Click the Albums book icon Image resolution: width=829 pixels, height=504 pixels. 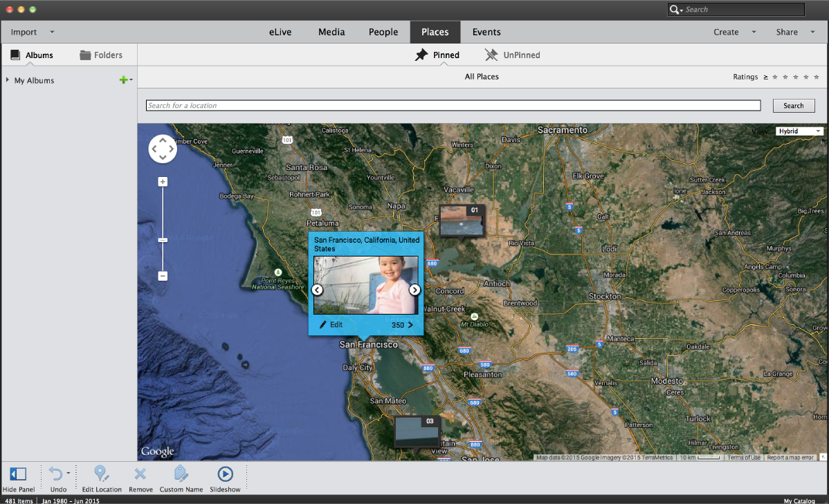(x=15, y=55)
